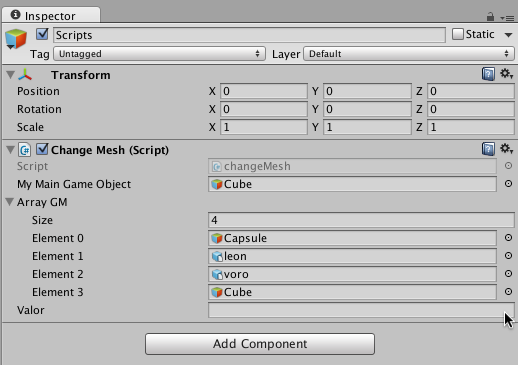The image size is (518, 365).
Task: Select the Inspector tab
Action: click(51, 15)
